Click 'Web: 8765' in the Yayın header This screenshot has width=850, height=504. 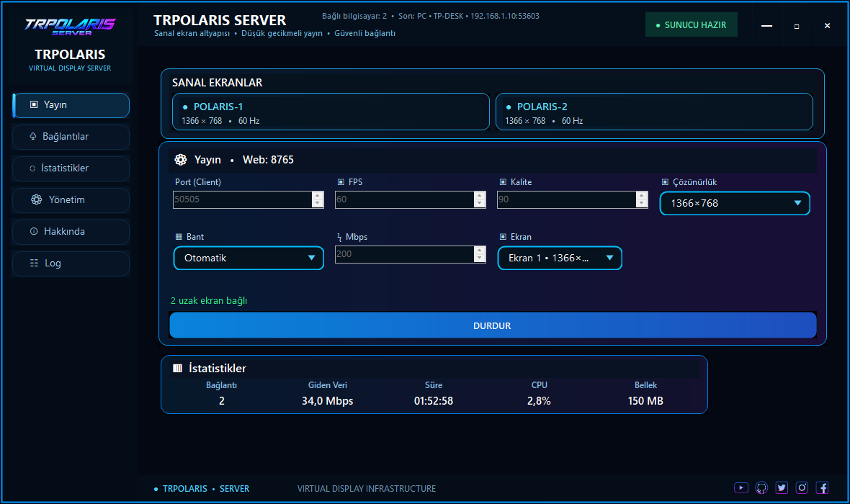click(x=269, y=160)
